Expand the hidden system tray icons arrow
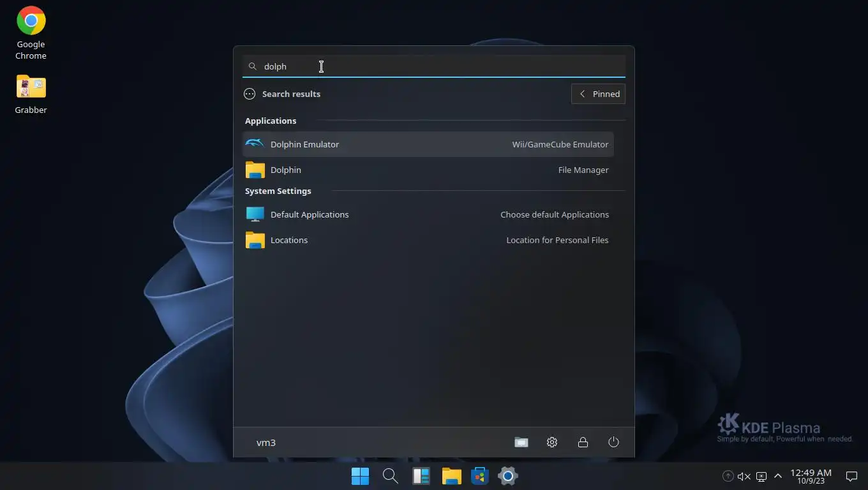Viewport: 868px width, 490px height. tap(778, 476)
